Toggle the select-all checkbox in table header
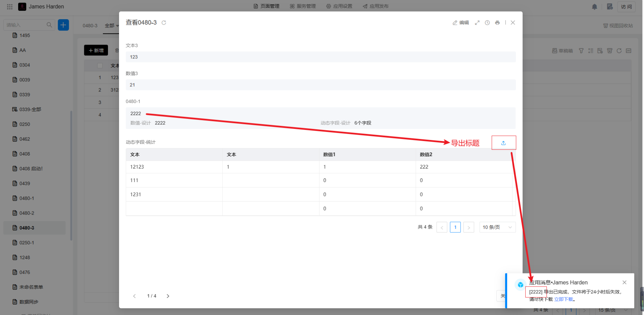644x315 pixels. (100, 66)
